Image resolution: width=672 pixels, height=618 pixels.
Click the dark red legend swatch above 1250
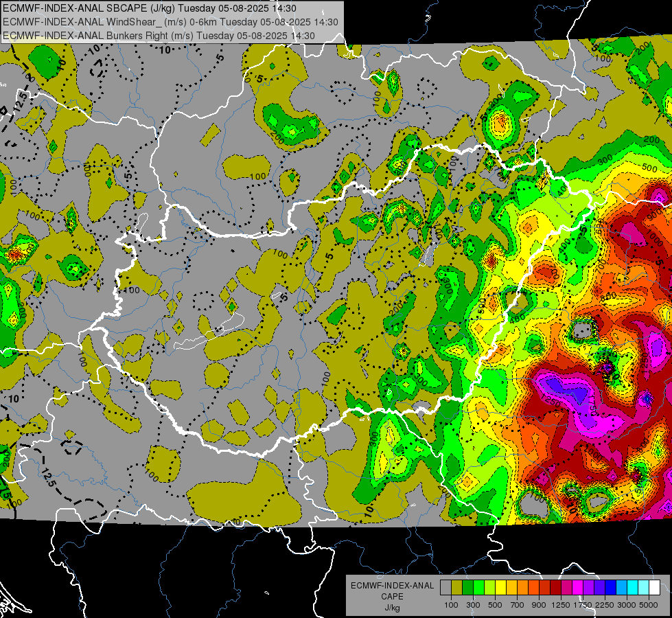pyautogui.click(x=555, y=587)
